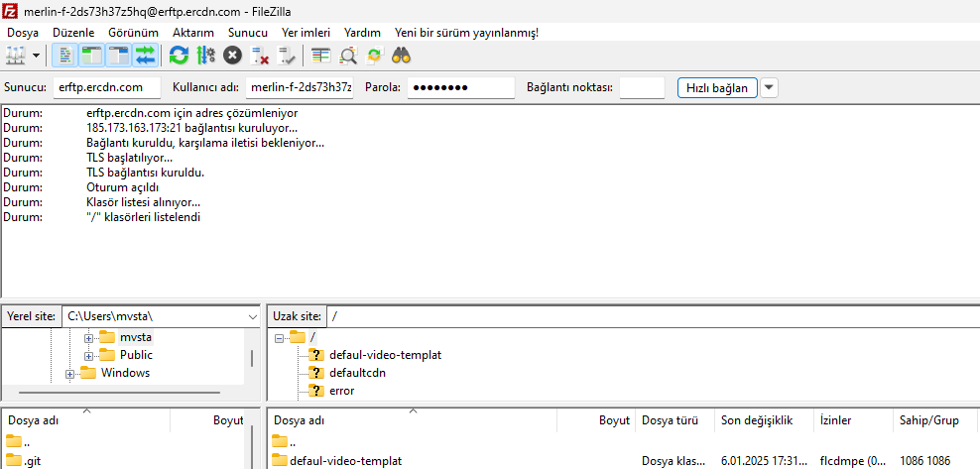The width and height of the screenshot is (980, 469).
Task: Expand the Windows folder node
Action: 69,374
